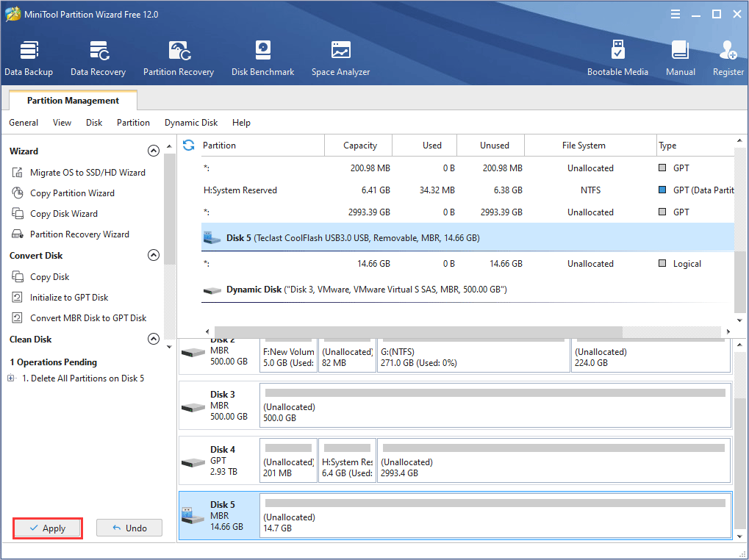Screen dimensions: 749x560
Task: Click Convert MBR Disk to GPT Disk link
Action: [88, 318]
